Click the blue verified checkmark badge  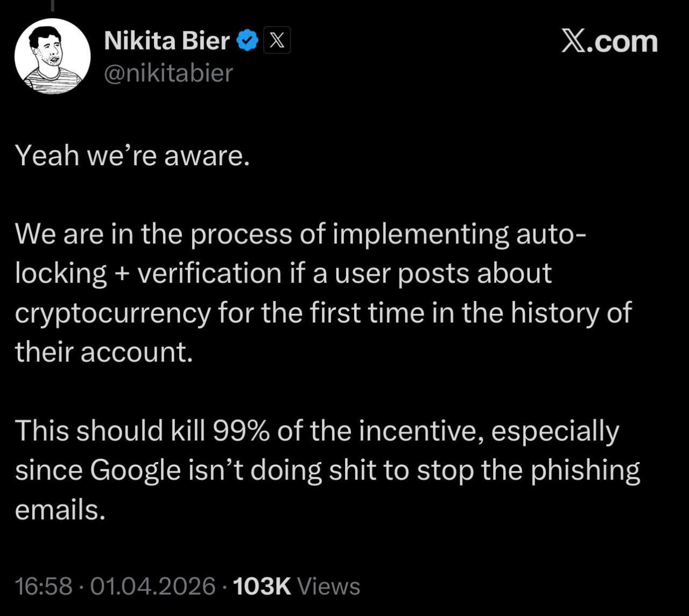248,41
